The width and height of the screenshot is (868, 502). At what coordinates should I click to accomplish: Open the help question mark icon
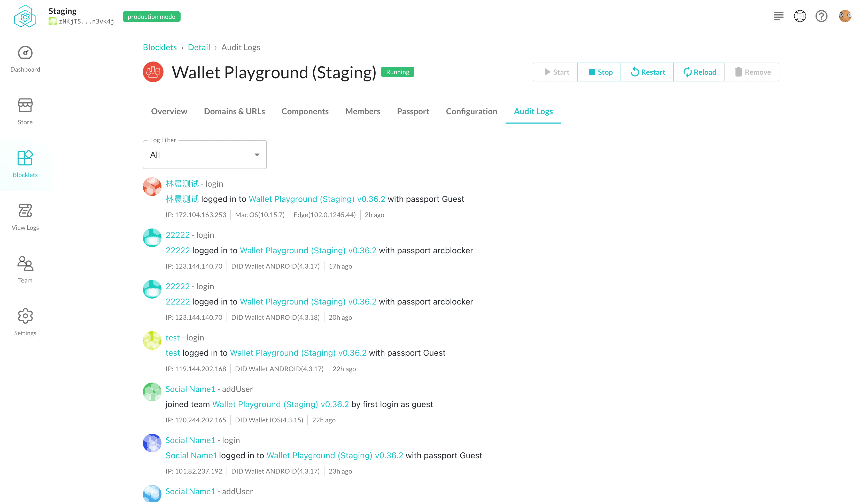pyautogui.click(x=821, y=16)
